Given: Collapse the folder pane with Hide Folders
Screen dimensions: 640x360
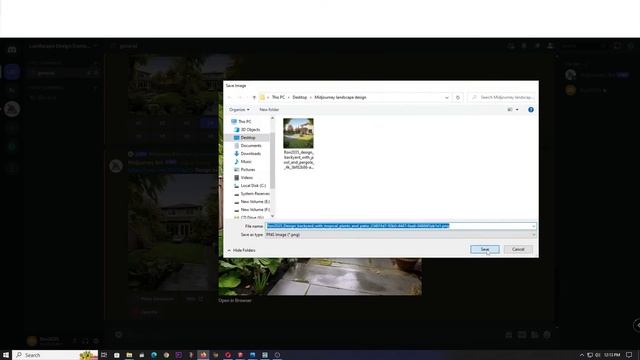Looking at the screenshot, I should (241, 250).
